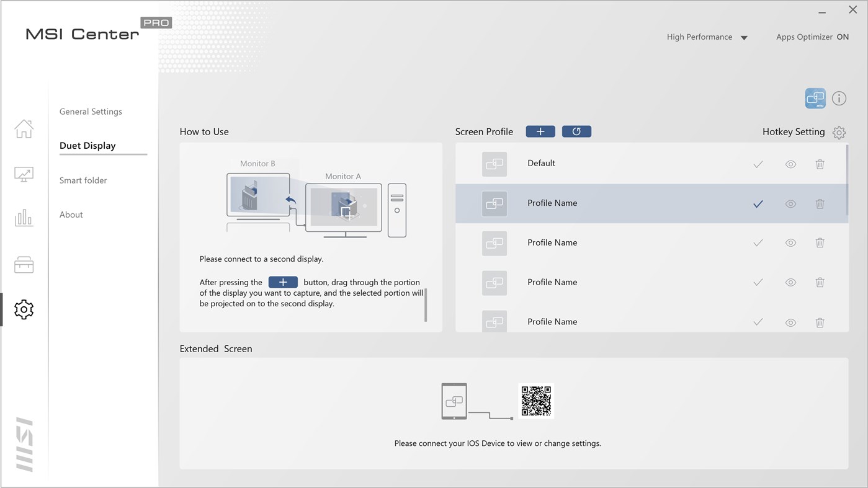Click the refresh button beside Screen Profile
Screen dimensions: 868x488
pos(576,131)
